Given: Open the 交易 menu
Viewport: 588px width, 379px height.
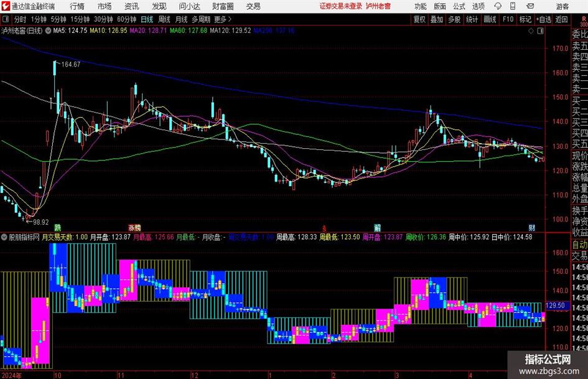Looking at the screenshot, I should pos(253,6).
